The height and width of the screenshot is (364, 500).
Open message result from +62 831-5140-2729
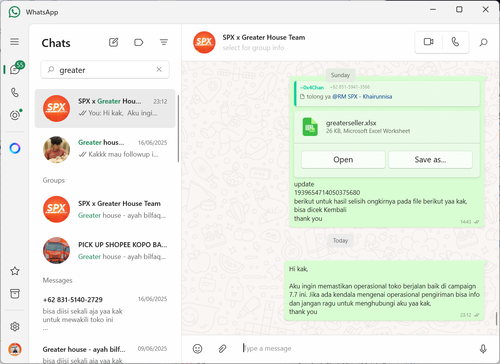(x=105, y=313)
